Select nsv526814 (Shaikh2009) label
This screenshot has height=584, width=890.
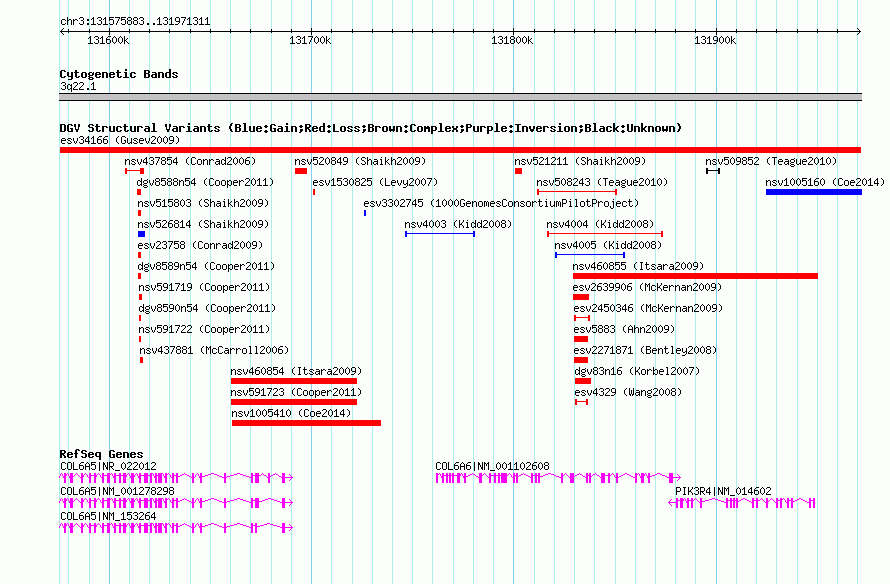pyautogui.click(x=203, y=224)
